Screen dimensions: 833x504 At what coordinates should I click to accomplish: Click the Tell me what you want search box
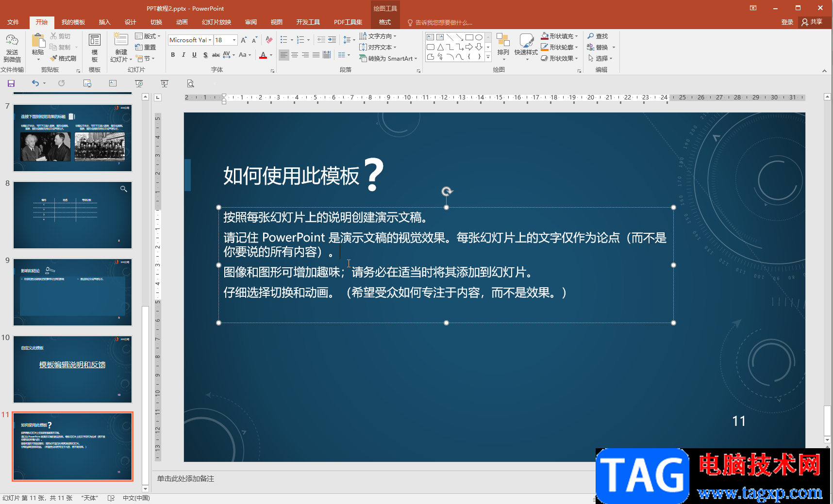440,22
